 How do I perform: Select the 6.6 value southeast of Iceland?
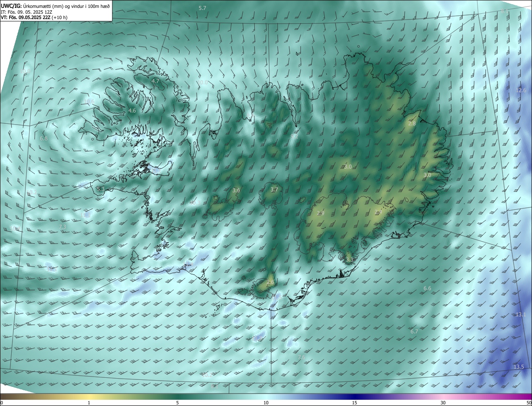coord(427,288)
